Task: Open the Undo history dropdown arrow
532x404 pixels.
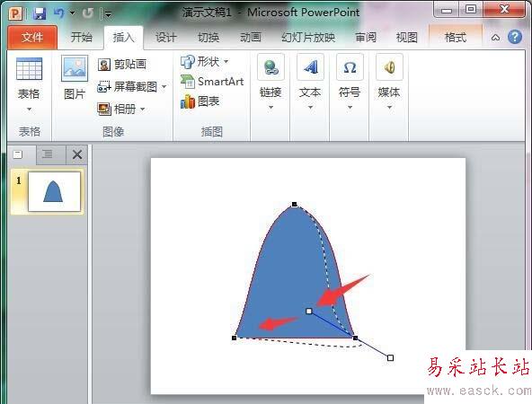Action: (x=72, y=13)
